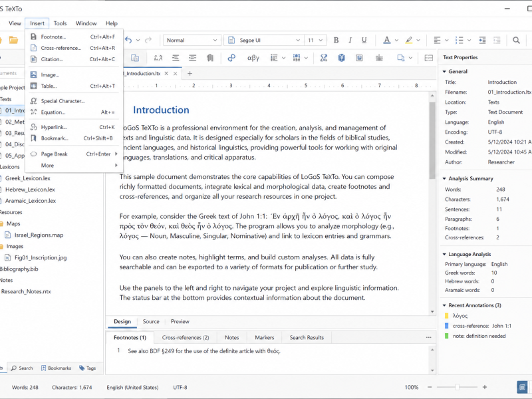
Task: Click the text alignment icon
Action: pyautogui.click(x=437, y=40)
